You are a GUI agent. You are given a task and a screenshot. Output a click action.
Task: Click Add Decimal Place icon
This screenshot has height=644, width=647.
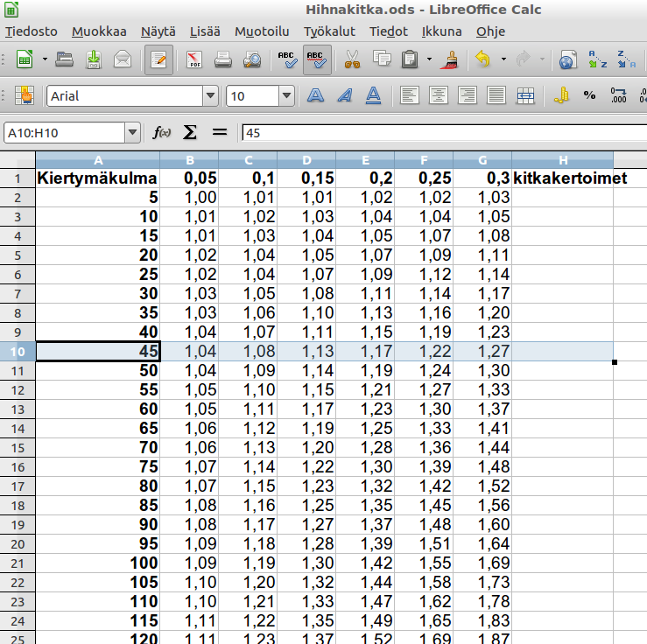[618, 95]
